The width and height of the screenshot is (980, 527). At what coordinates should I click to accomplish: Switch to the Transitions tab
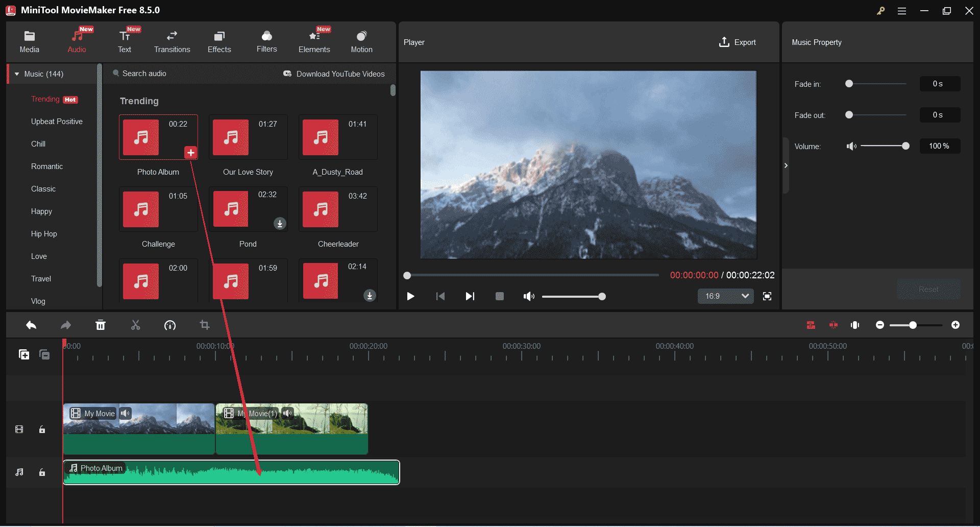pyautogui.click(x=172, y=41)
